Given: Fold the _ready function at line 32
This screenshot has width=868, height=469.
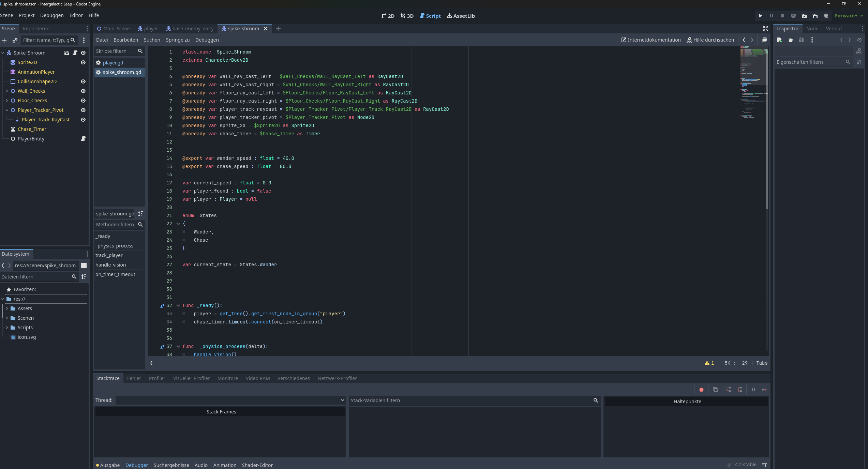Looking at the screenshot, I should click(x=178, y=306).
